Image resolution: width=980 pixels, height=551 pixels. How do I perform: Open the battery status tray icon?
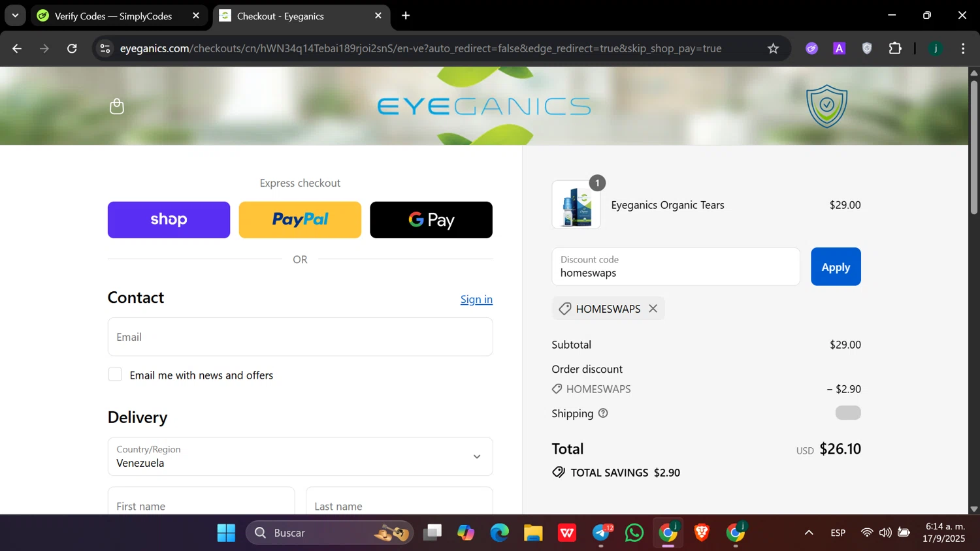click(904, 533)
